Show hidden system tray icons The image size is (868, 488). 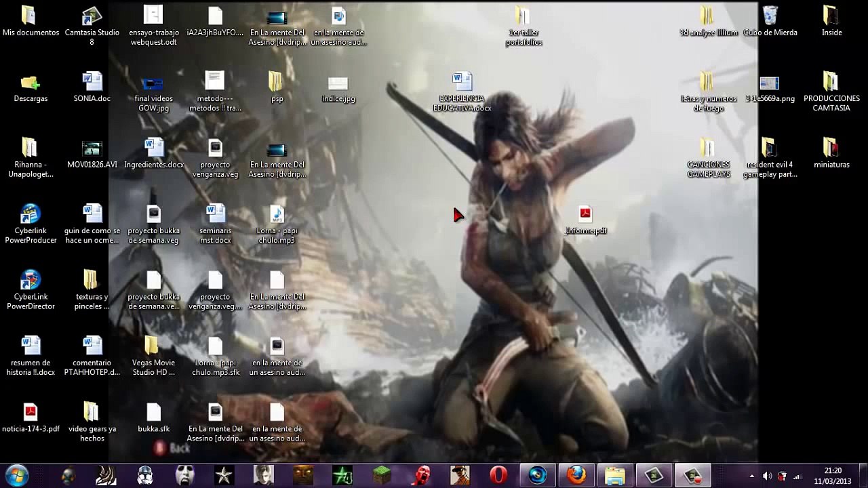coord(751,476)
